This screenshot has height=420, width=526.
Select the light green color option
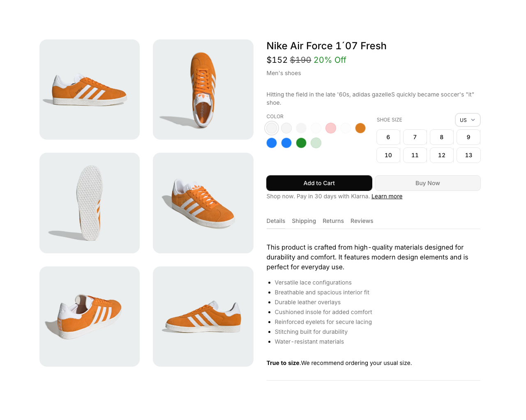coord(316,143)
